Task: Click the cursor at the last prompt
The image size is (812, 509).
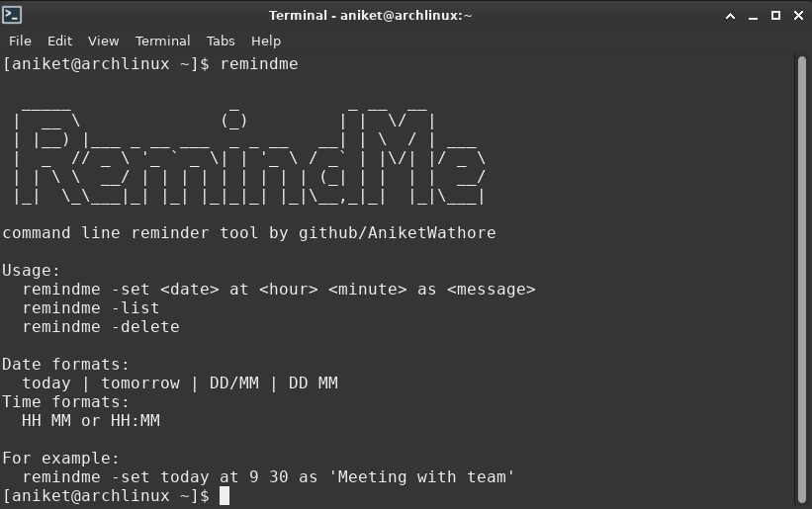Action: pyautogui.click(x=225, y=495)
